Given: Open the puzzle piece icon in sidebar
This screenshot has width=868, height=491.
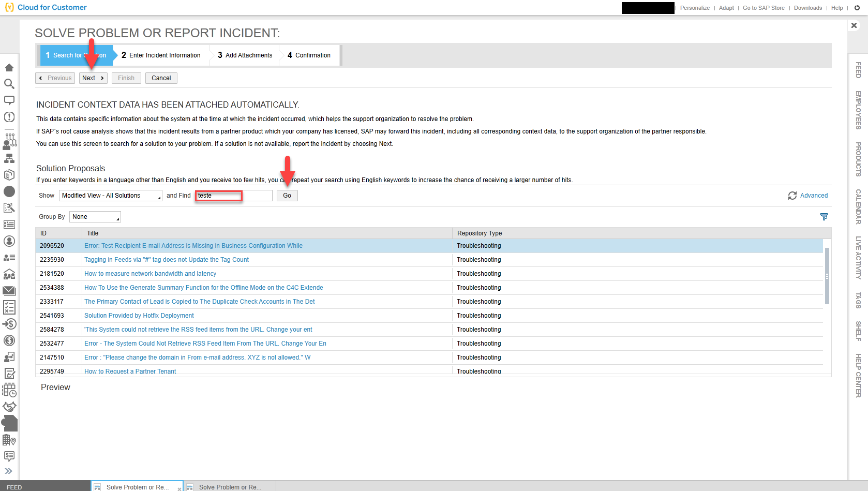Looking at the screenshot, I should [9, 423].
